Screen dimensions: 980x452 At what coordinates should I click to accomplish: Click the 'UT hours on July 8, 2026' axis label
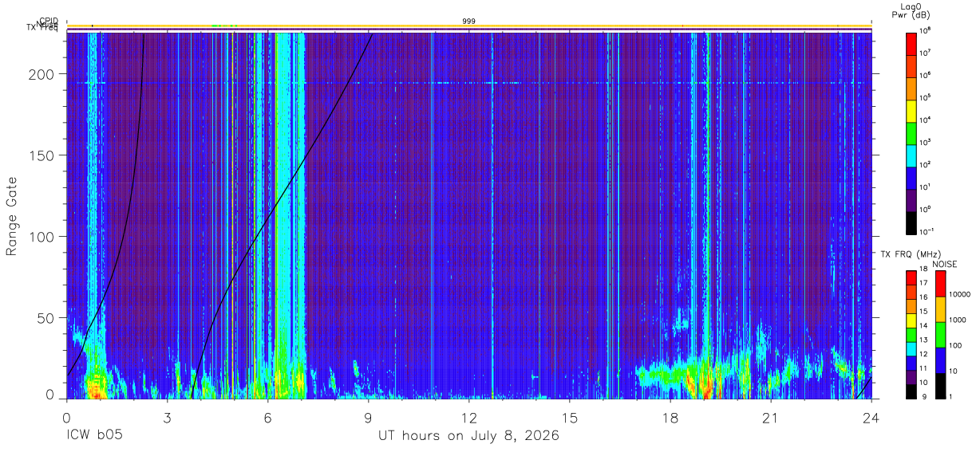(x=468, y=436)
